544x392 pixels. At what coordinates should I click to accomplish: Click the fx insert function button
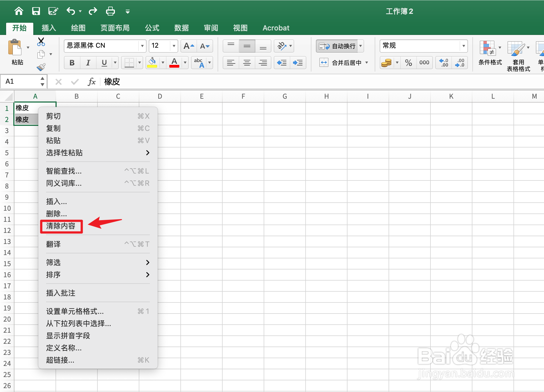[92, 82]
